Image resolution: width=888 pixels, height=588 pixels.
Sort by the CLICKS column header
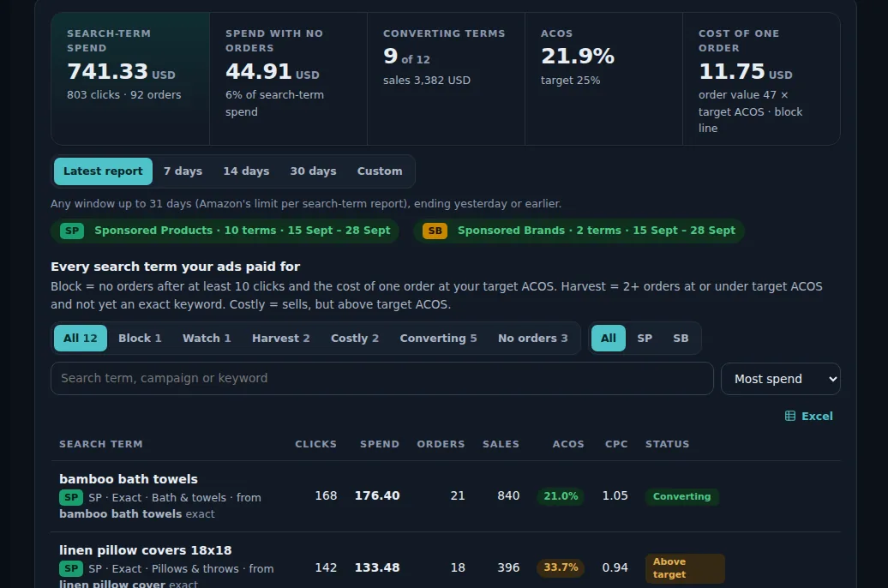coord(315,444)
